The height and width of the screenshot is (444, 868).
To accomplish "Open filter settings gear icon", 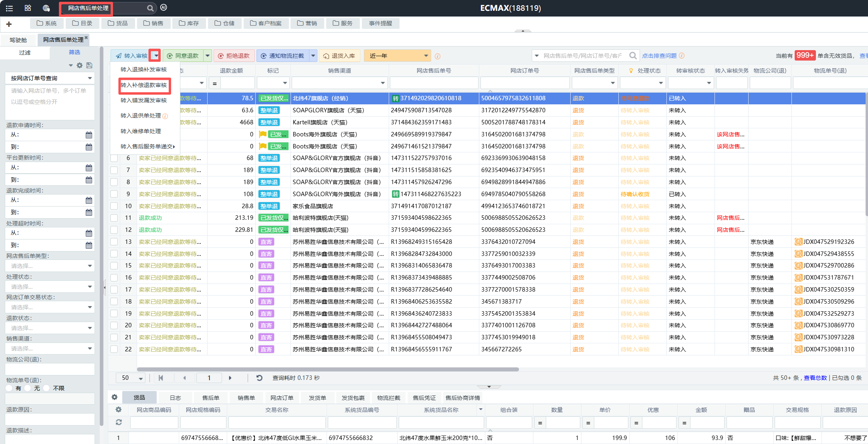I will tap(80, 65).
